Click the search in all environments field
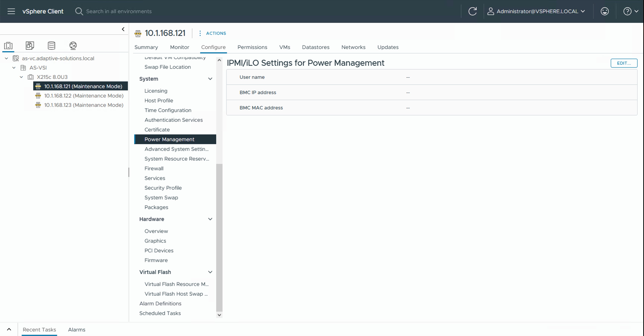 pyautogui.click(x=119, y=11)
